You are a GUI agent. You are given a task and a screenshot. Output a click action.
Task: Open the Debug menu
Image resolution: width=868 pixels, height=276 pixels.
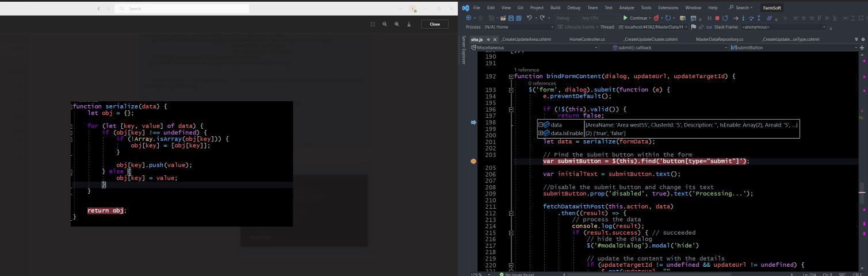(573, 7)
